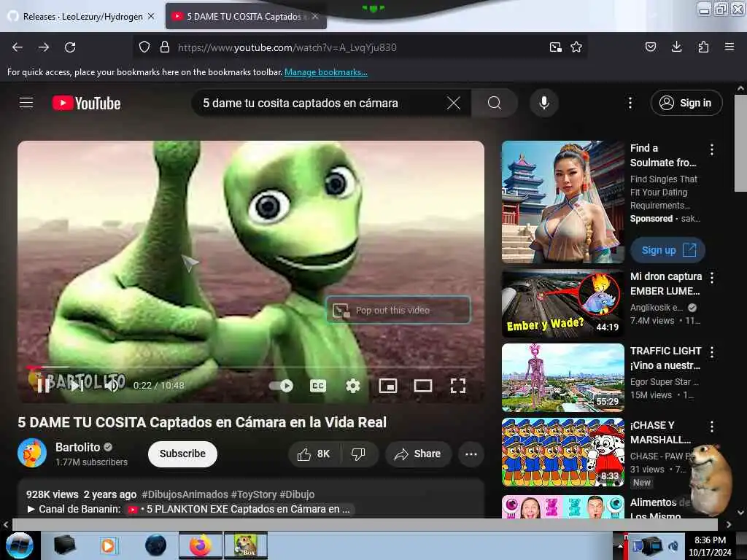
Task: Reload the YouTube page
Action: (x=70, y=47)
